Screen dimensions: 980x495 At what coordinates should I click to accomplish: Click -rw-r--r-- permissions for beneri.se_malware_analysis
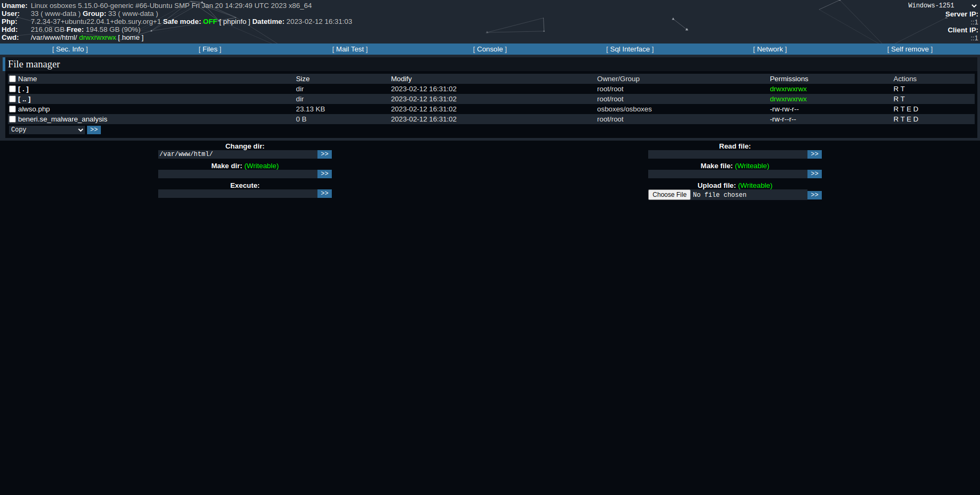(x=783, y=119)
